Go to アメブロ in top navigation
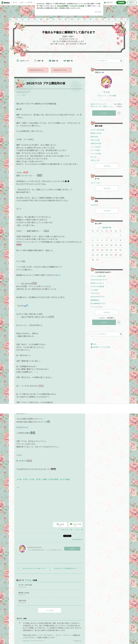Viewport: 138px width, 644px height. click(x=29, y=2)
